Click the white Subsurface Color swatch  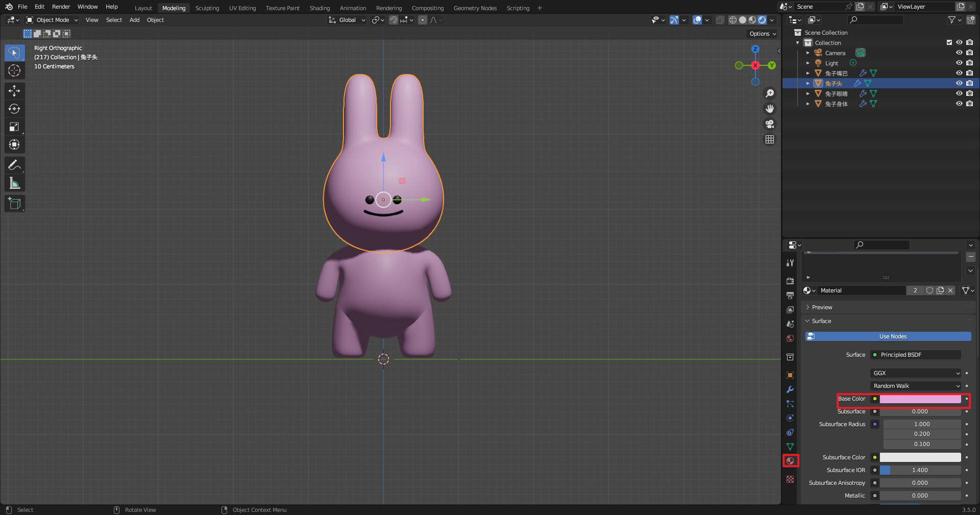(x=920, y=457)
